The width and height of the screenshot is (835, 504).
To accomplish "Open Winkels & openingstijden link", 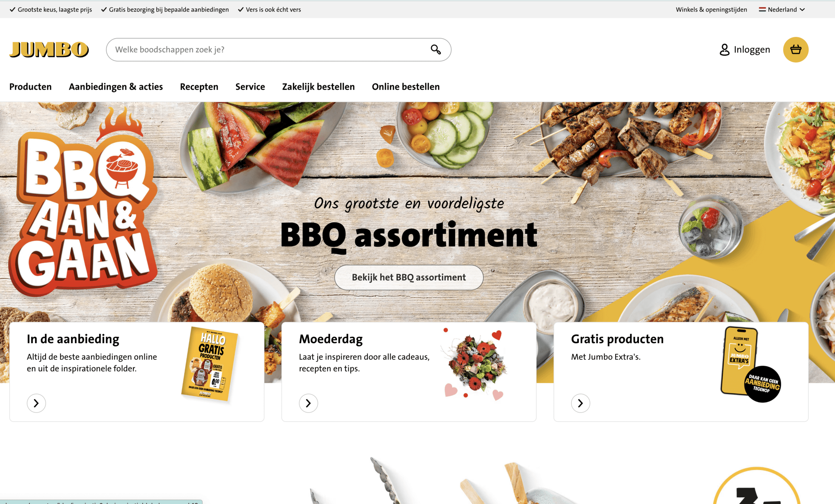I will [711, 10].
